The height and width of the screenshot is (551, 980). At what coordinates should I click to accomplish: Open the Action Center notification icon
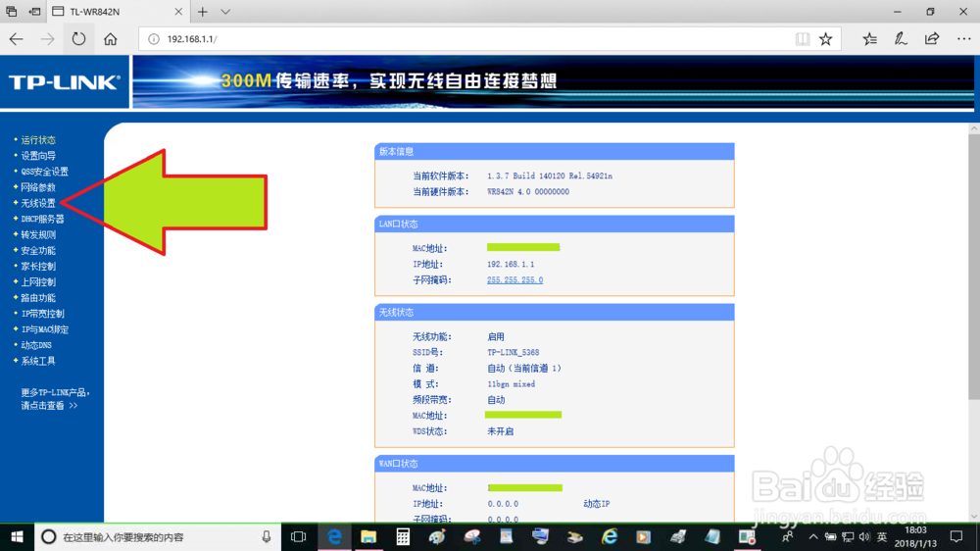click(956, 537)
